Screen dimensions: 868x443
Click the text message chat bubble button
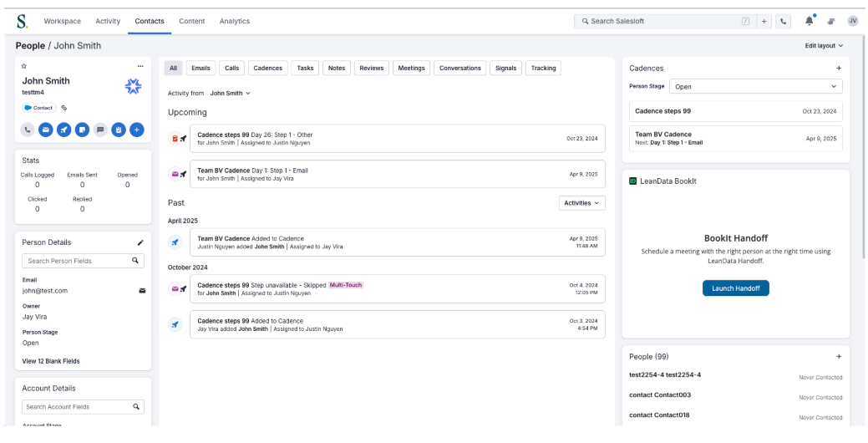coord(100,130)
